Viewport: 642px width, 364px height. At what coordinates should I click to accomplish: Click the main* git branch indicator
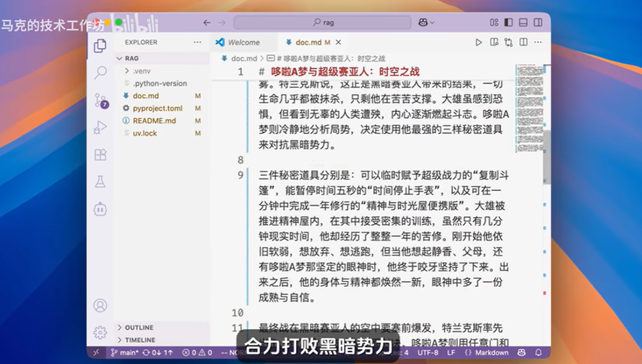(x=124, y=353)
